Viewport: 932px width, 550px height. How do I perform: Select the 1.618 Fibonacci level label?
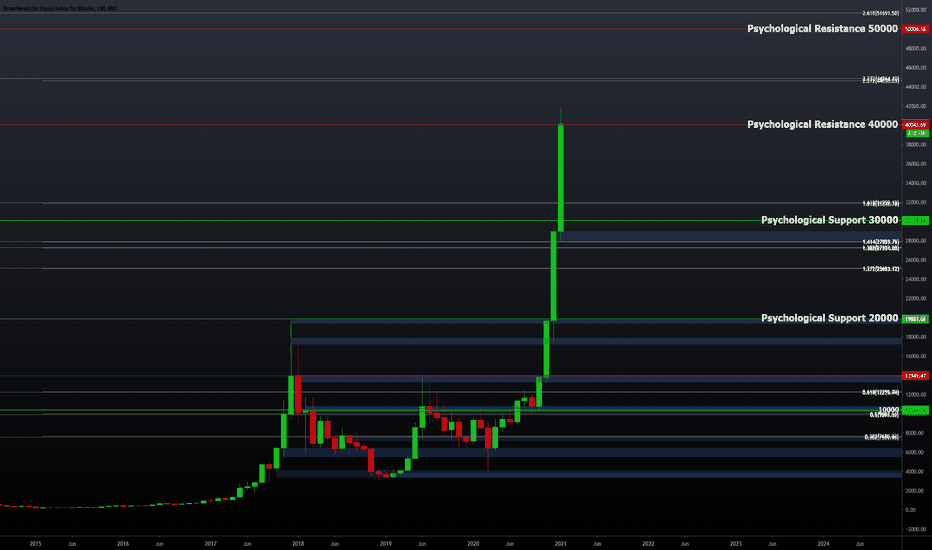pyautogui.click(x=880, y=203)
